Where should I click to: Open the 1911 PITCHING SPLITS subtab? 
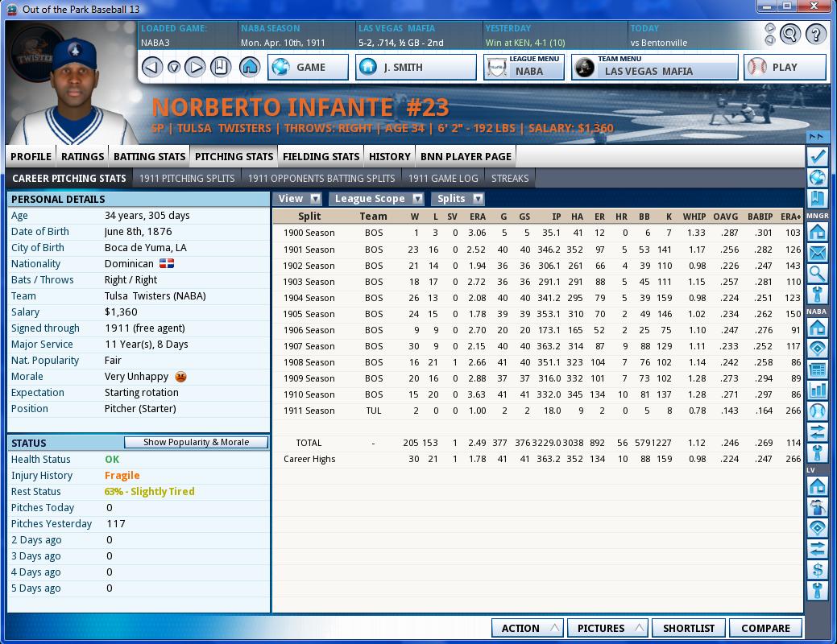[x=187, y=178]
